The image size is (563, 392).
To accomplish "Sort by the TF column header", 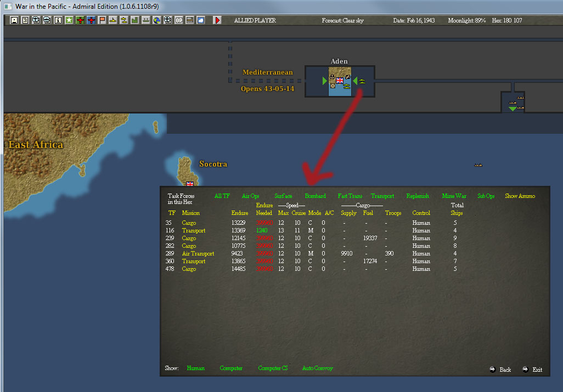I will [x=172, y=213].
